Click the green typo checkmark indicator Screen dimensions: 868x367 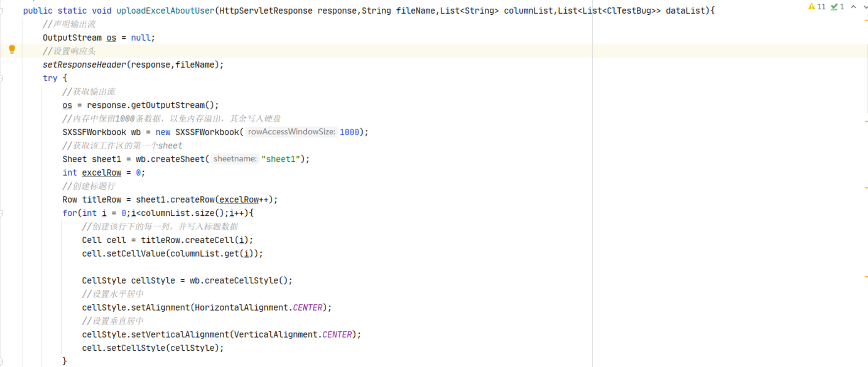837,7
